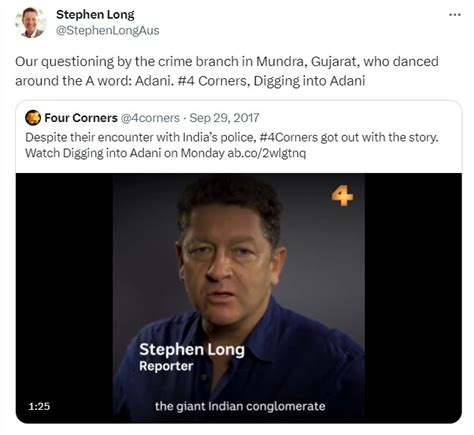The width and height of the screenshot is (474, 435).
Task: Click the Stephen Long display name
Action: click(95, 14)
